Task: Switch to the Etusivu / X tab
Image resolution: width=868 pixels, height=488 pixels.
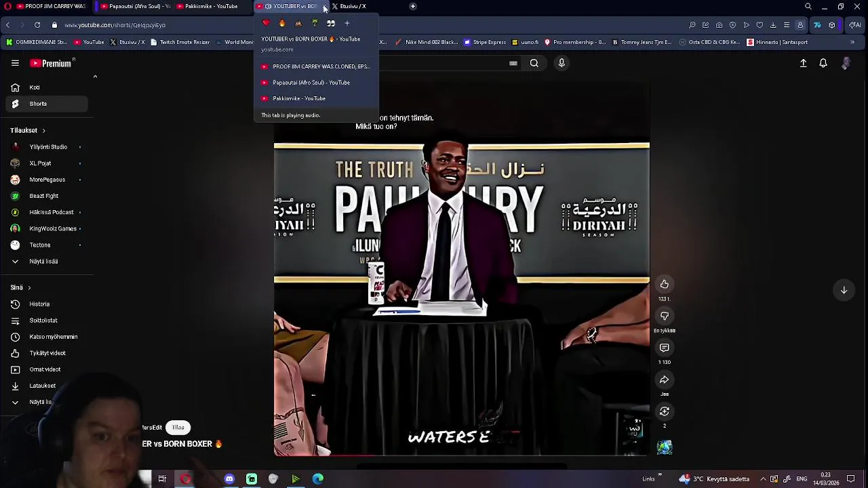Action: [x=355, y=6]
